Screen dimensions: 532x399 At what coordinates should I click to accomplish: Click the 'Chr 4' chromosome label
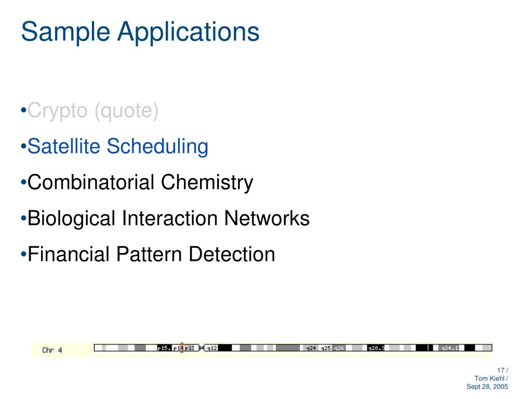52,350
